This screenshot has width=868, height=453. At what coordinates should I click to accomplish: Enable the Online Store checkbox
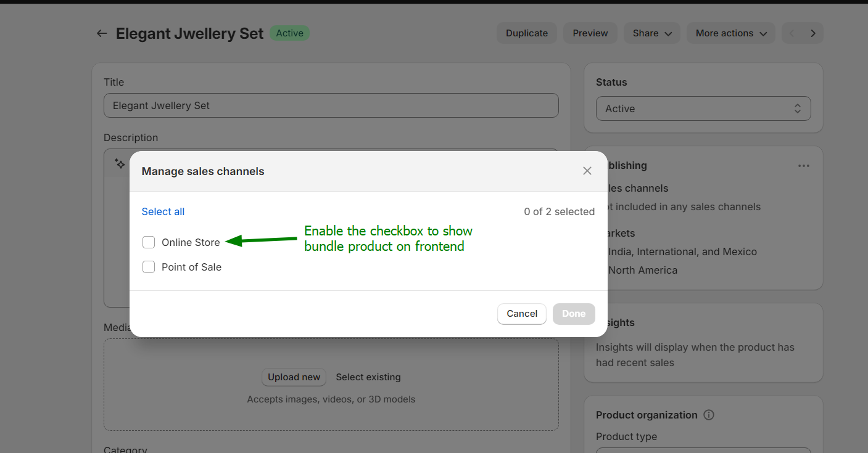(x=149, y=242)
